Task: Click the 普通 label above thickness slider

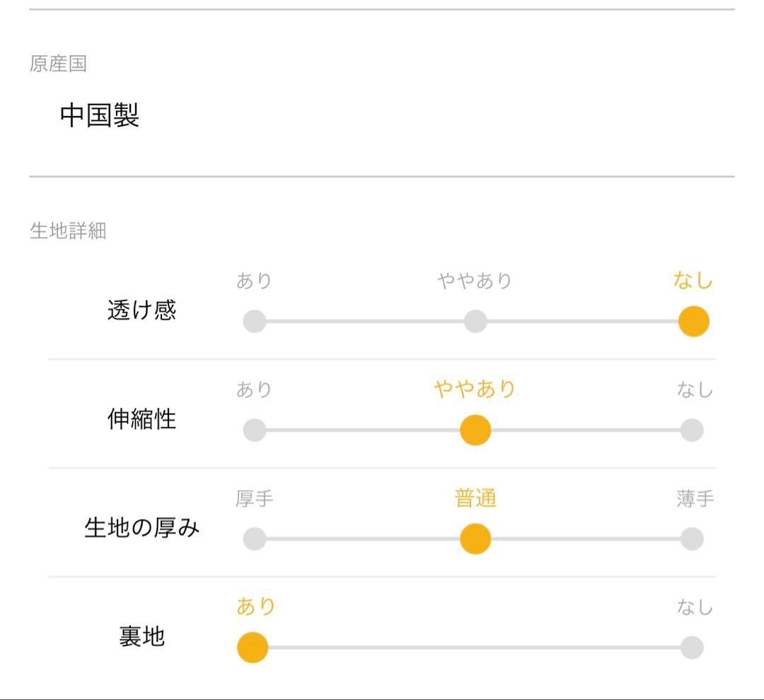Action: tap(475, 498)
